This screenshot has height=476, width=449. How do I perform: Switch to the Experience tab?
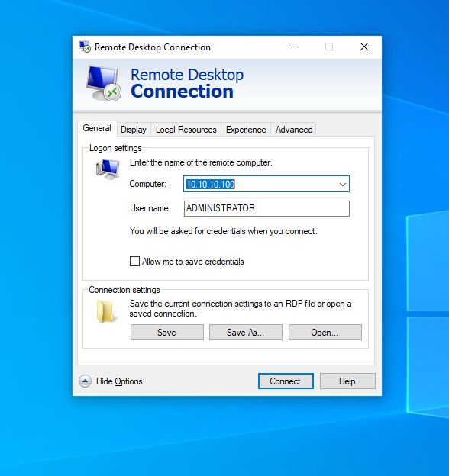coord(246,130)
